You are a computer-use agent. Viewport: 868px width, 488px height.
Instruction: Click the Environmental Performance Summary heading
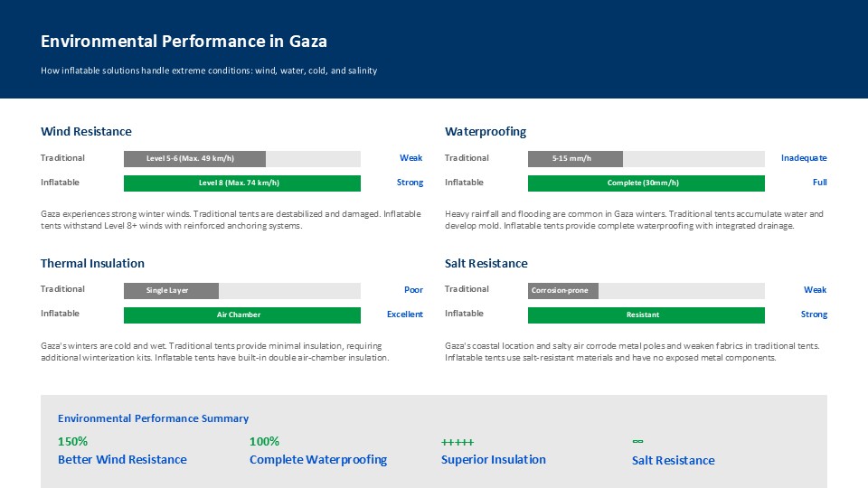[x=153, y=418]
